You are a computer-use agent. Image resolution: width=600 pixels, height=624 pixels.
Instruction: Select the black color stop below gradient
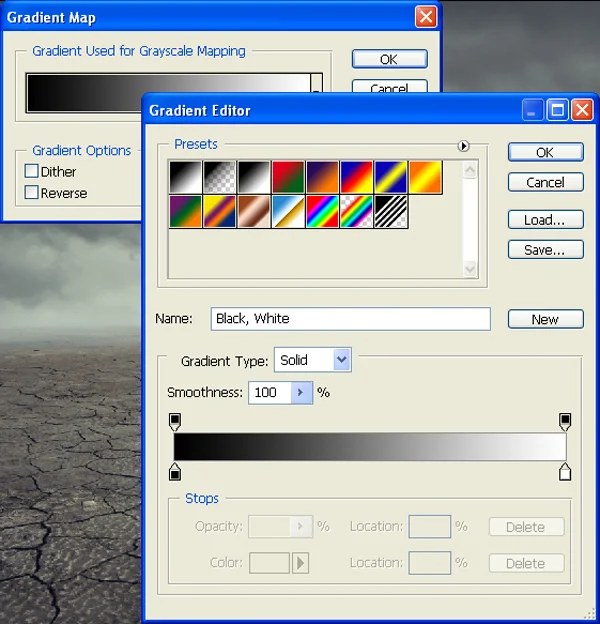(x=175, y=472)
